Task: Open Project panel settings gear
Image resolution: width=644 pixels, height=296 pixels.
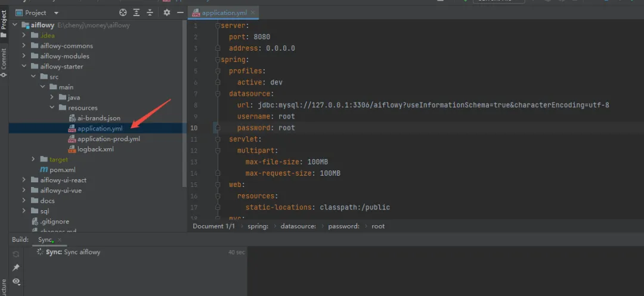Action: coord(166,13)
